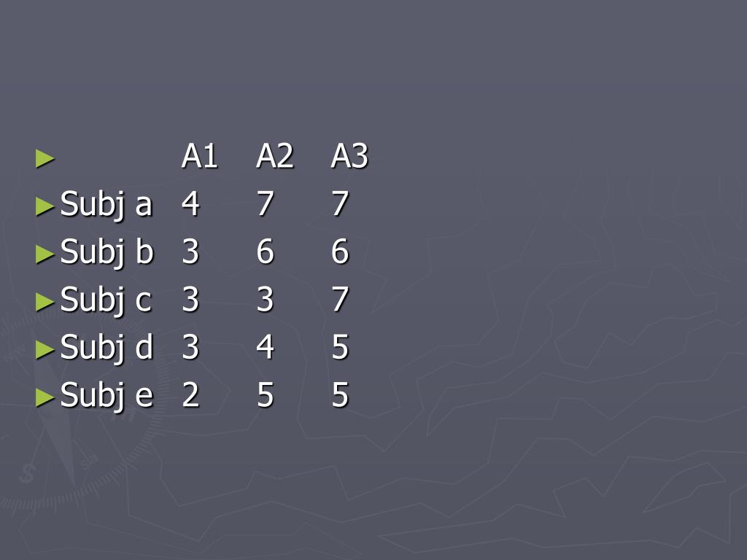This screenshot has width=747, height=560.
Task: Click the A1 value 4 for Subj a
Action: [190, 205]
